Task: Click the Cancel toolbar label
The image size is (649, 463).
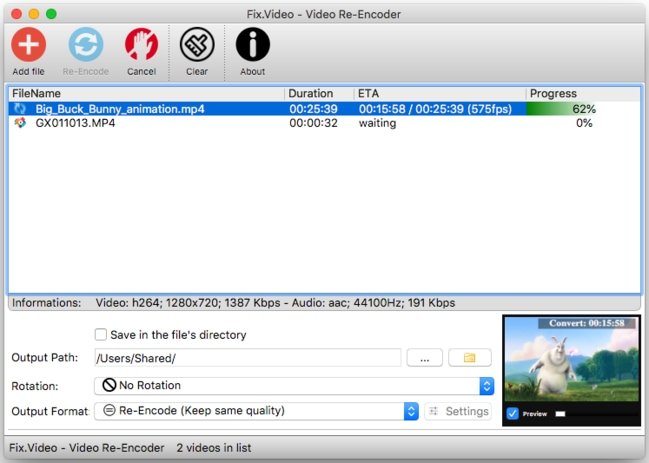Action: coord(141,72)
